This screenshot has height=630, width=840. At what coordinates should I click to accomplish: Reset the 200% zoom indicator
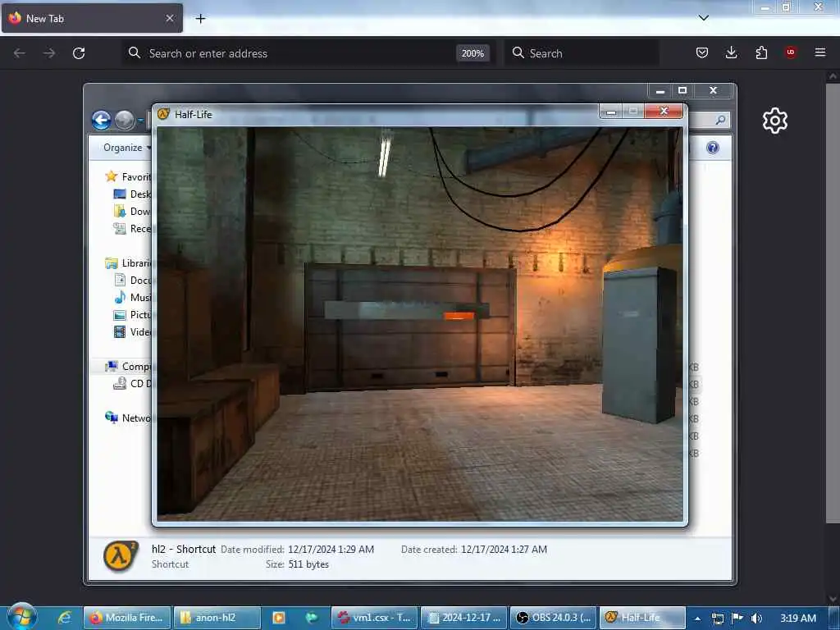[x=472, y=53]
